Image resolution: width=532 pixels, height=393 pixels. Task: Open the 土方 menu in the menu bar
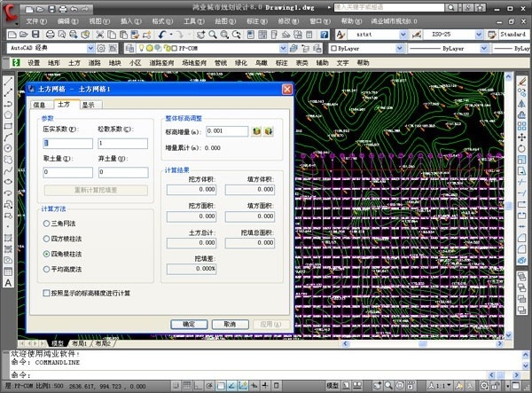point(74,63)
